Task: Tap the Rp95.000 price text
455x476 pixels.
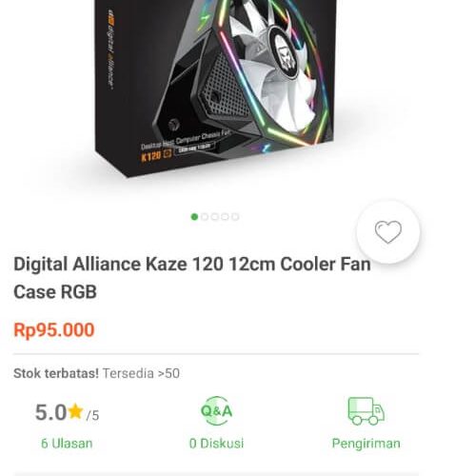Action: pos(54,329)
